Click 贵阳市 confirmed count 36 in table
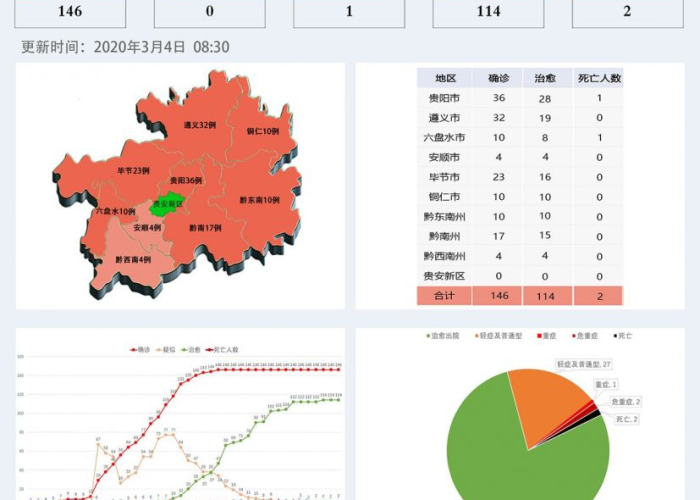Screen dimensions: 700x500 499,98
